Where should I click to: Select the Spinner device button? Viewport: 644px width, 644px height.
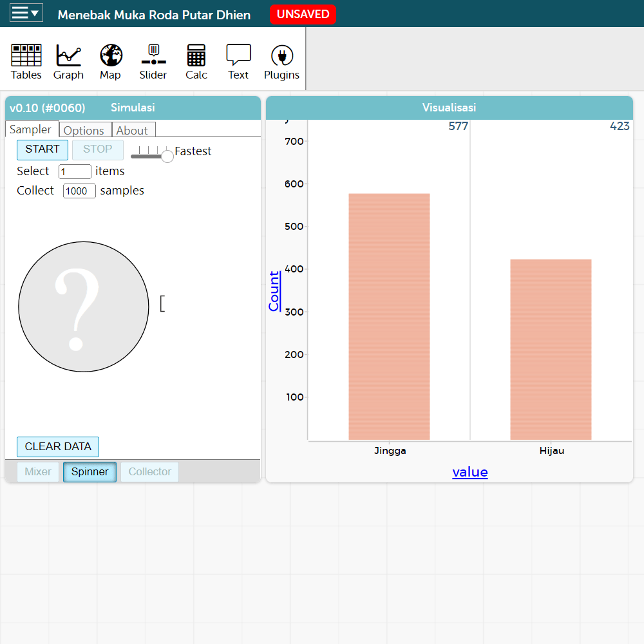click(90, 472)
